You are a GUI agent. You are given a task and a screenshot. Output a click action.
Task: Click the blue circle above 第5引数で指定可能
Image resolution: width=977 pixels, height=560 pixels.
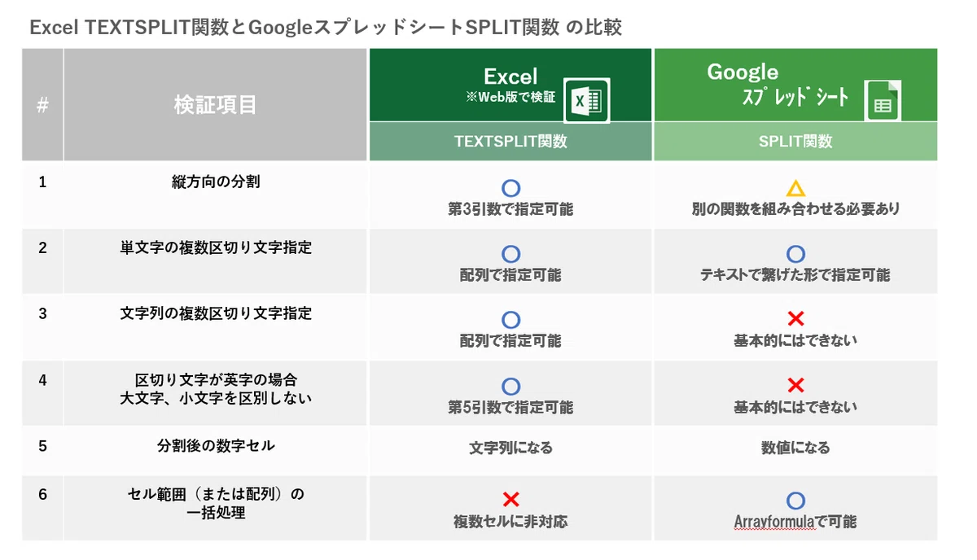[510, 387]
